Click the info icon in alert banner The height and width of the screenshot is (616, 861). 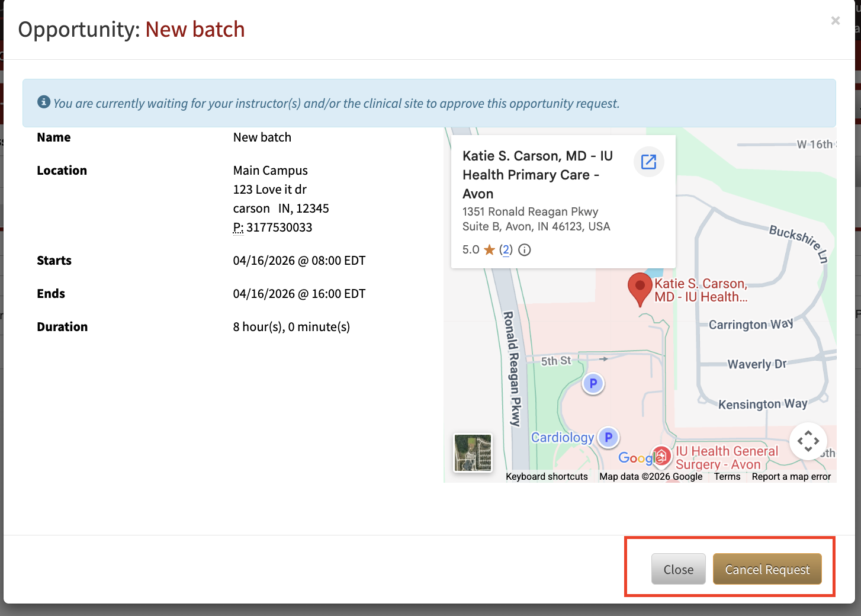[x=44, y=102]
